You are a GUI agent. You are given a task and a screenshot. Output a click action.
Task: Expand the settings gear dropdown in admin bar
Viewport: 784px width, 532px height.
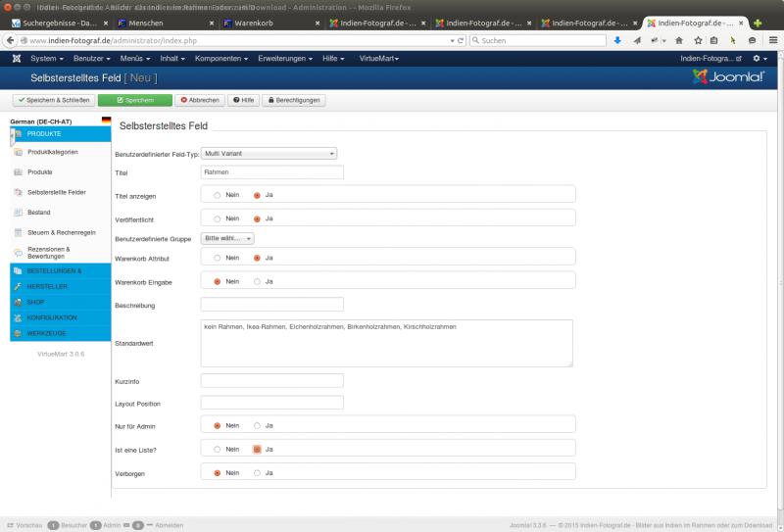[x=760, y=59]
